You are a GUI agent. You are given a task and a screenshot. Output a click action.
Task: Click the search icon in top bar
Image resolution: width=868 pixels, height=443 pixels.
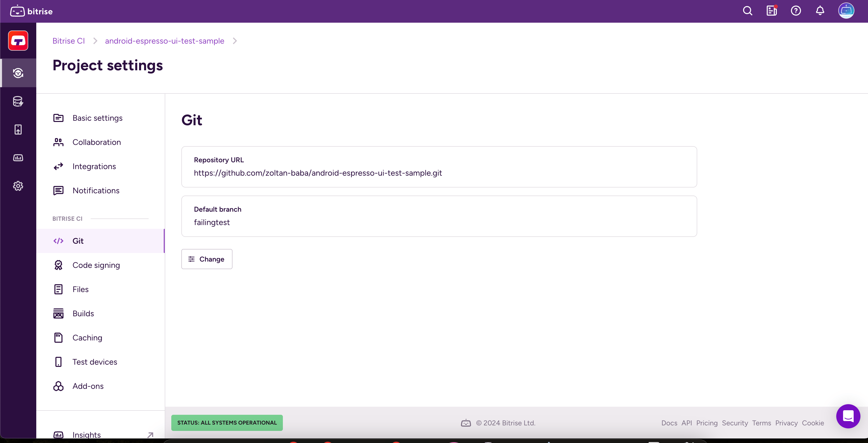(747, 11)
